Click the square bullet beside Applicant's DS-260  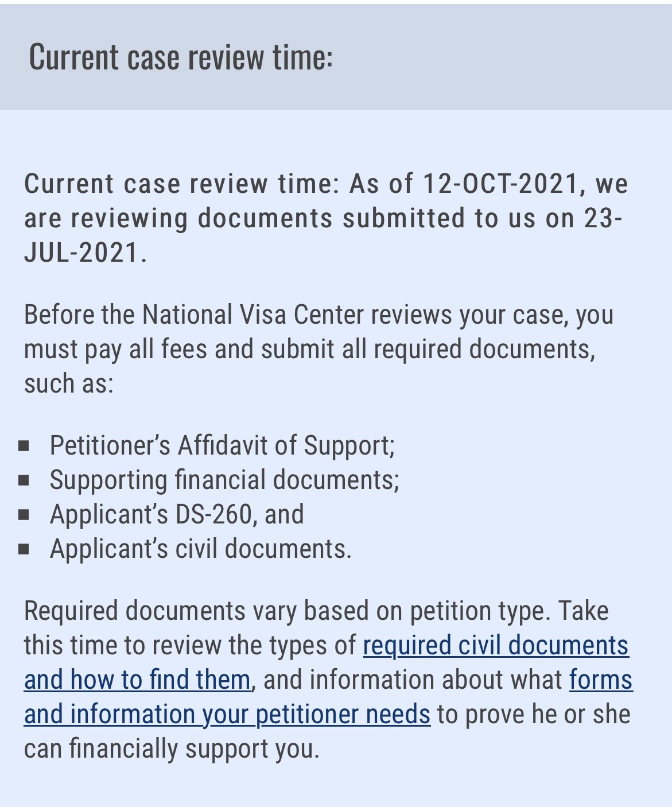pos(24,515)
